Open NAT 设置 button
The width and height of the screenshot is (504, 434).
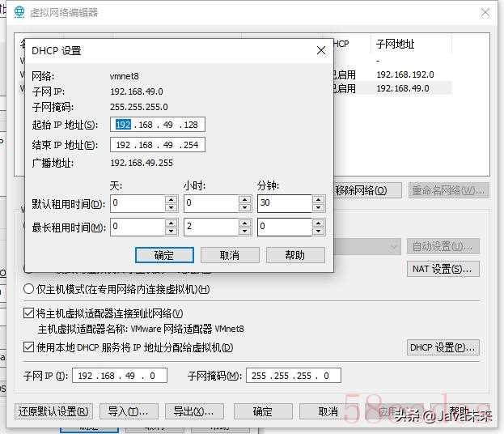pos(443,269)
